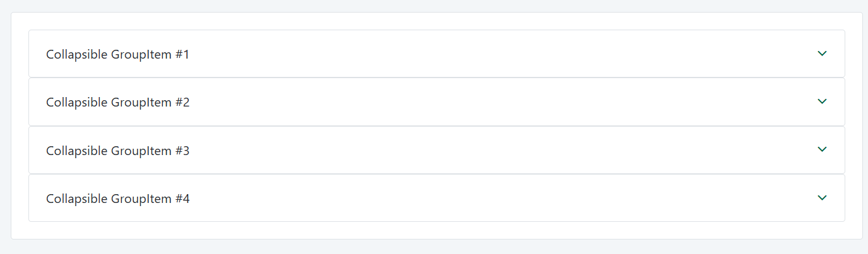Click the "#4" number in the fourth title

[x=182, y=199]
